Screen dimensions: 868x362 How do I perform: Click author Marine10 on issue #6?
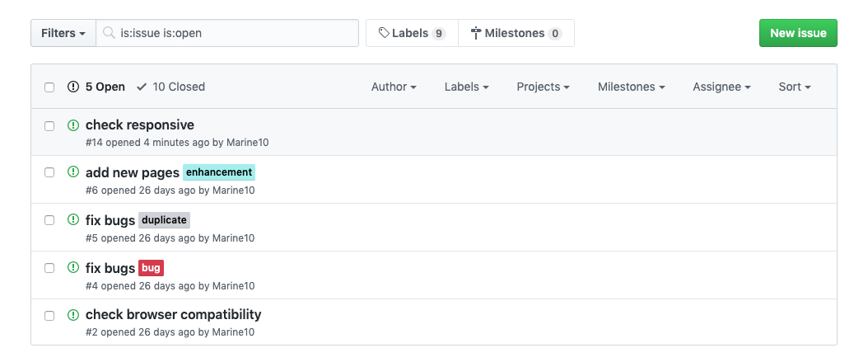pos(234,190)
